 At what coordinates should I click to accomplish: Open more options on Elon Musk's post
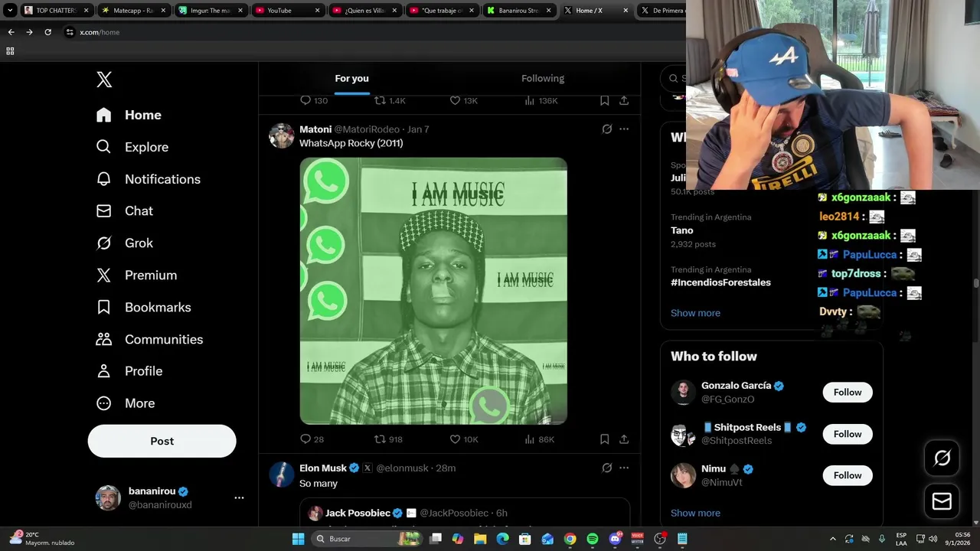624,468
